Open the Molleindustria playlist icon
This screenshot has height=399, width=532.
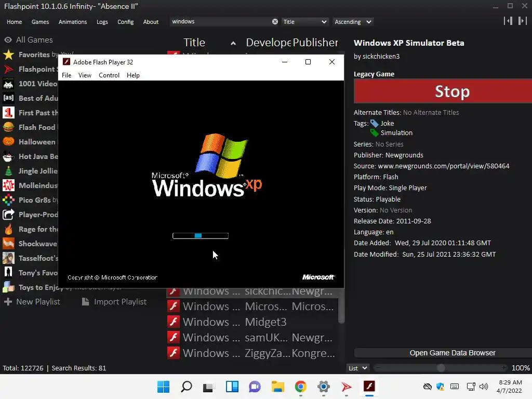pos(8,185)
